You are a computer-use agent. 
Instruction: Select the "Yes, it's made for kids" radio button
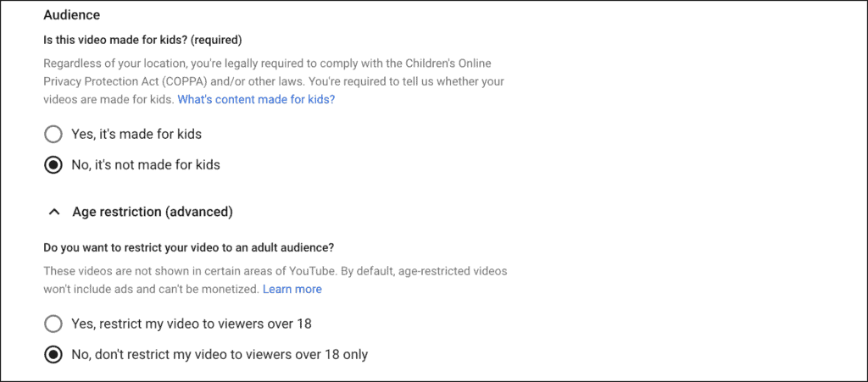[53, 134]
